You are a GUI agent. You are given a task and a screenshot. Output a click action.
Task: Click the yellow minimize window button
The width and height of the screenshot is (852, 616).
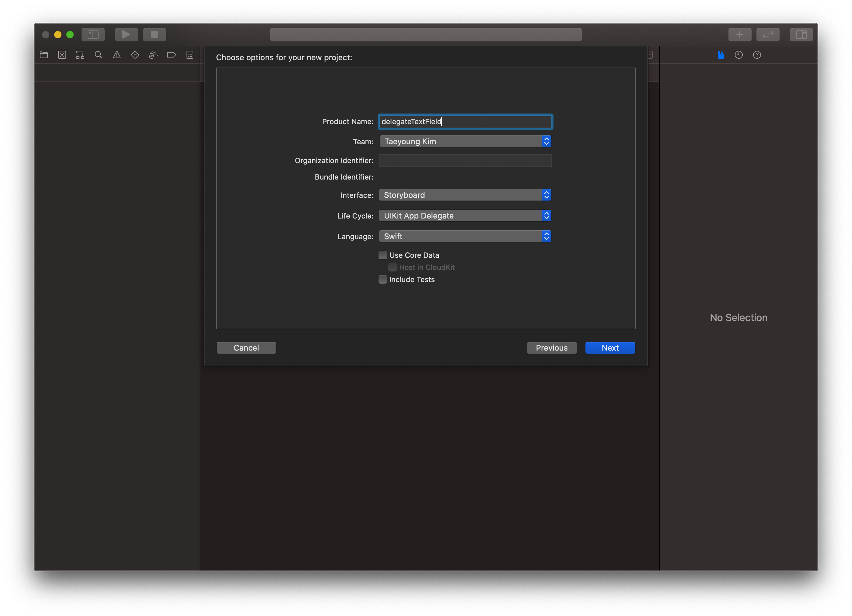tap(58, 35)
